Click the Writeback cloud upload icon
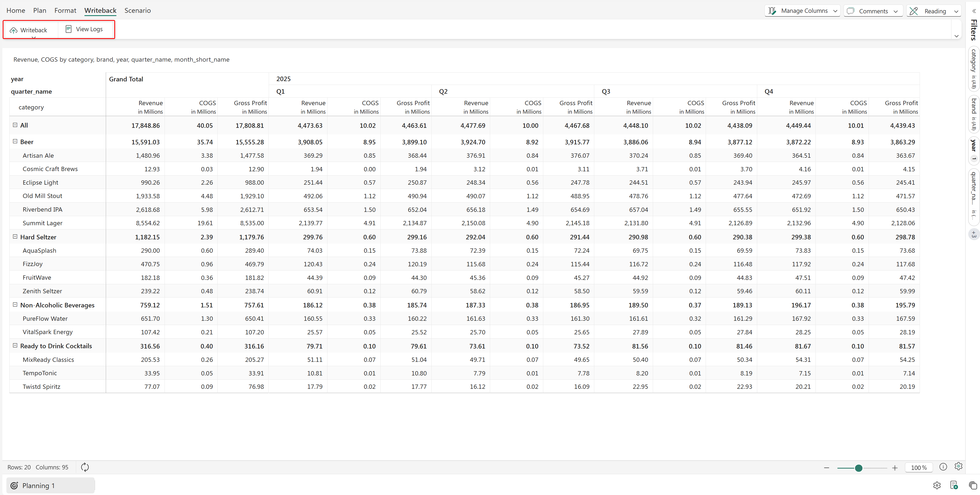Image resolution: width=980 pixels, height=495 pixels. tap(14, 30)
